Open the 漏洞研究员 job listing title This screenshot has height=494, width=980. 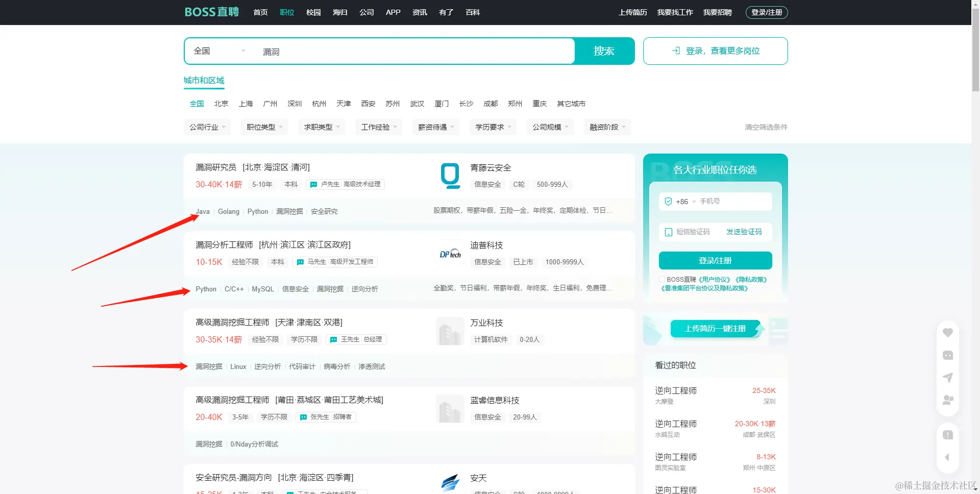(x=215, y=167)
